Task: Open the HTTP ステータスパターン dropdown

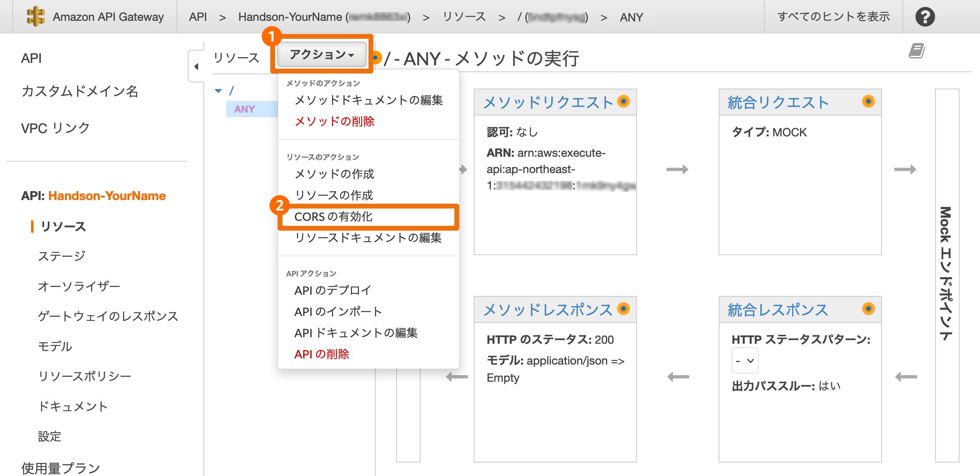Action: pyautogui.click(x=745, y=361)
